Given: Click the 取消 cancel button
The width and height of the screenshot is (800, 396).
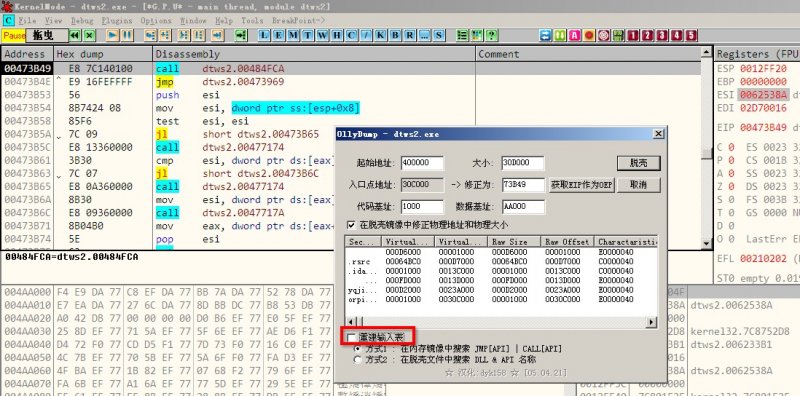Looking at the screenshot, I should 639,185.
